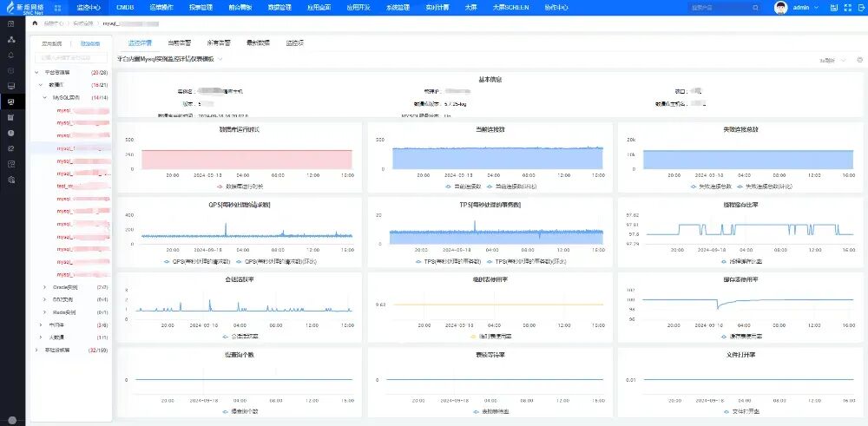Open the 系统管理 top menu

click(398, 8)
